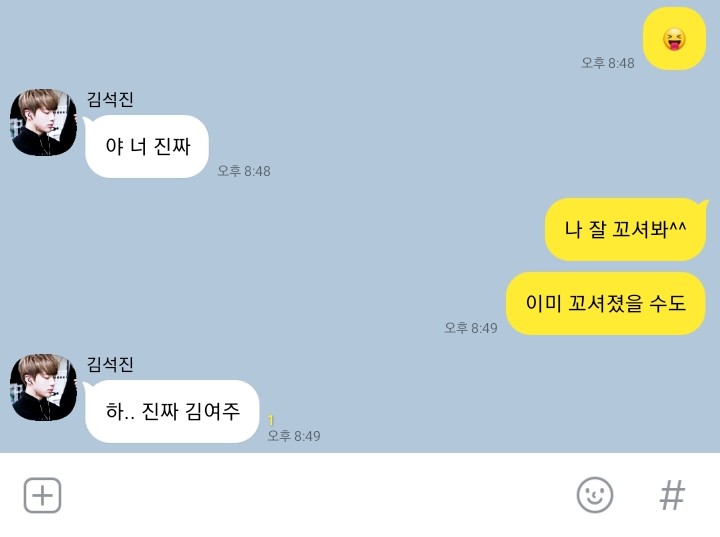Select the "야 너 진짜" message bubble
The image size is (720, 537).
coord(147,147)
